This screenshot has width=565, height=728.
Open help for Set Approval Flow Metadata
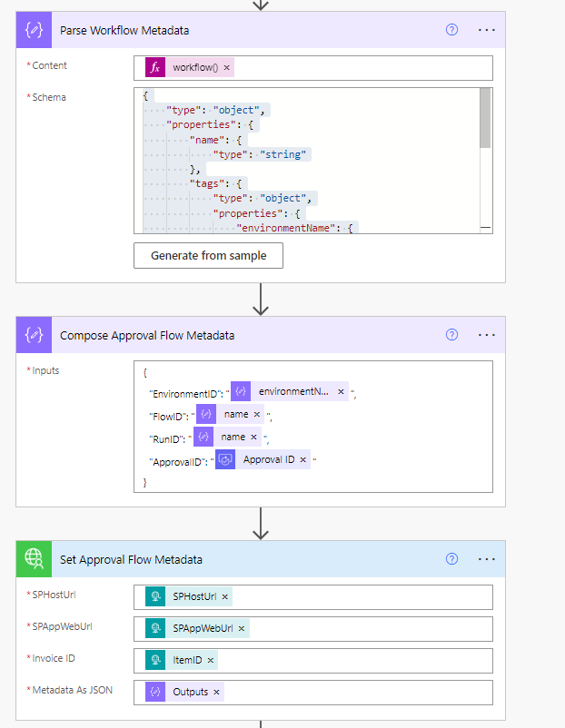pyautogui.click(x=451, y=559)
